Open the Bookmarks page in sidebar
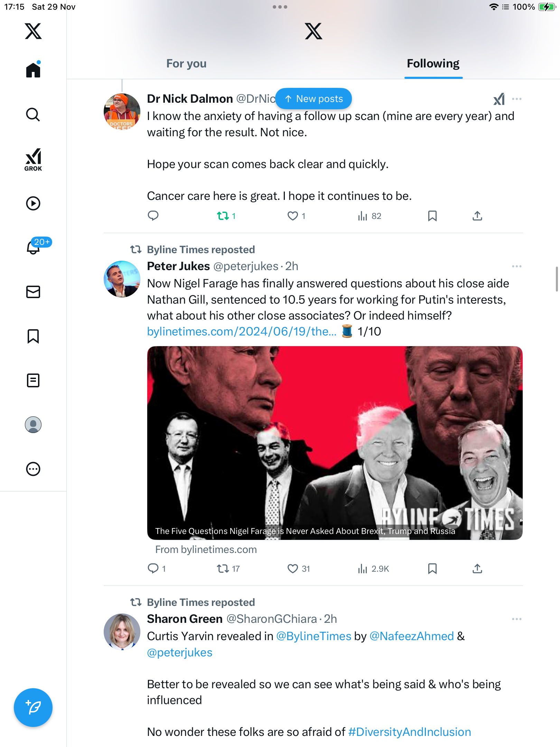The width and height of the screenshot is (560, 747). [33, 336]
